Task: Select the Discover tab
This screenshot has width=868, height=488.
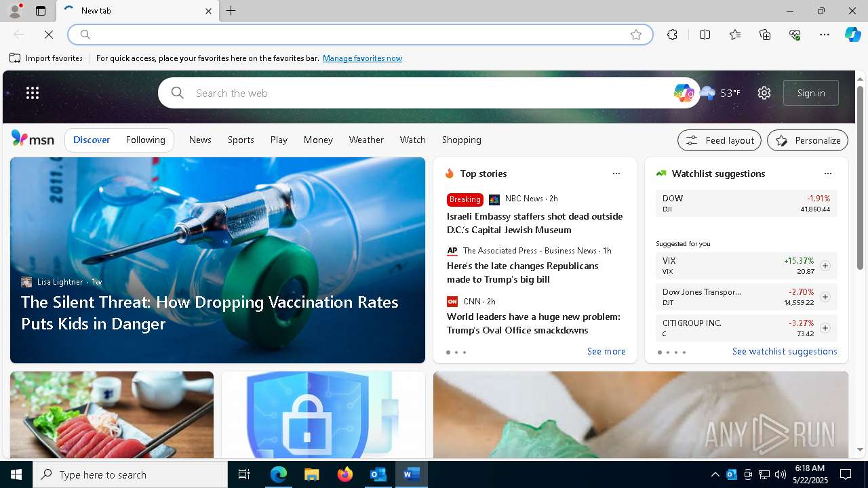Action: tap(92, 140)
